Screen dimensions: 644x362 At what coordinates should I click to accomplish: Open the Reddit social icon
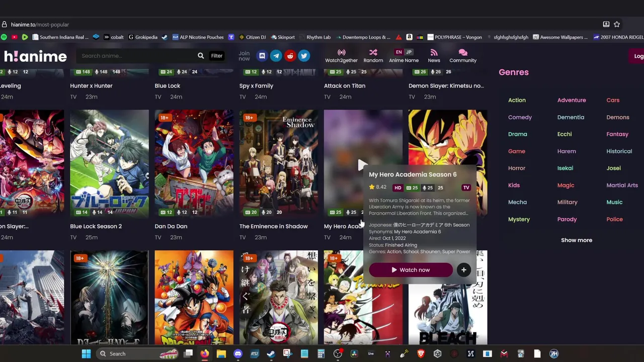(x=290, y=56)
